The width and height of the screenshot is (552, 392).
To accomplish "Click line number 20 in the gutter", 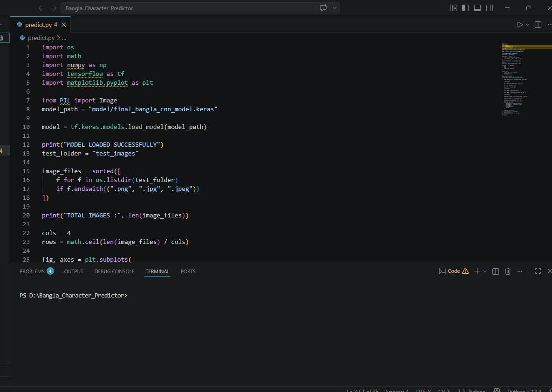I will [x=26, y=216].
